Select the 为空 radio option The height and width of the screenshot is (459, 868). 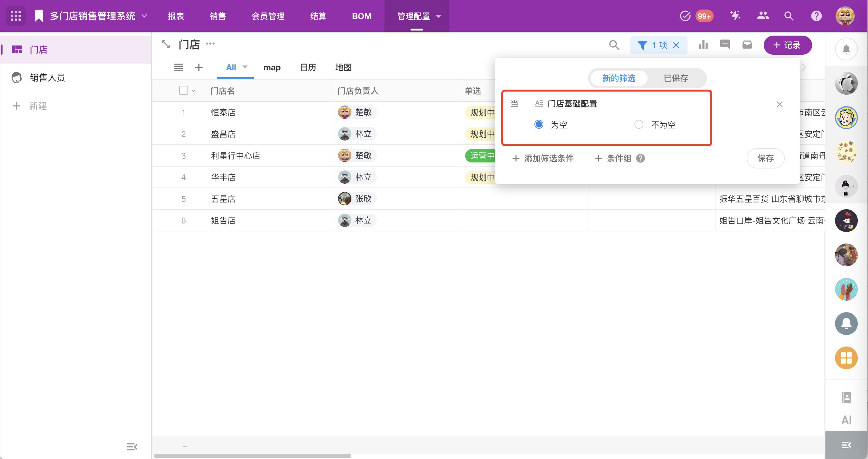click(539, 124)
